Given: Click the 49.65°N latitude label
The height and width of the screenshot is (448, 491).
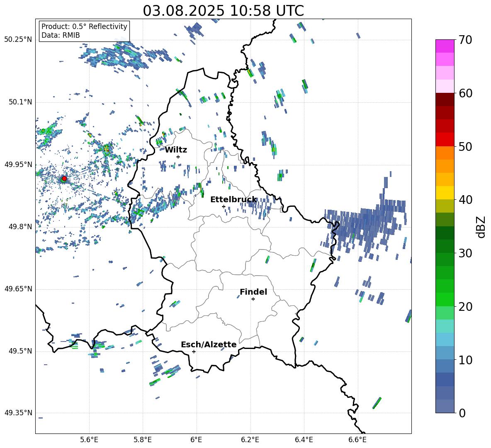Looking at the screenshot, I should (x=18, y=289).
